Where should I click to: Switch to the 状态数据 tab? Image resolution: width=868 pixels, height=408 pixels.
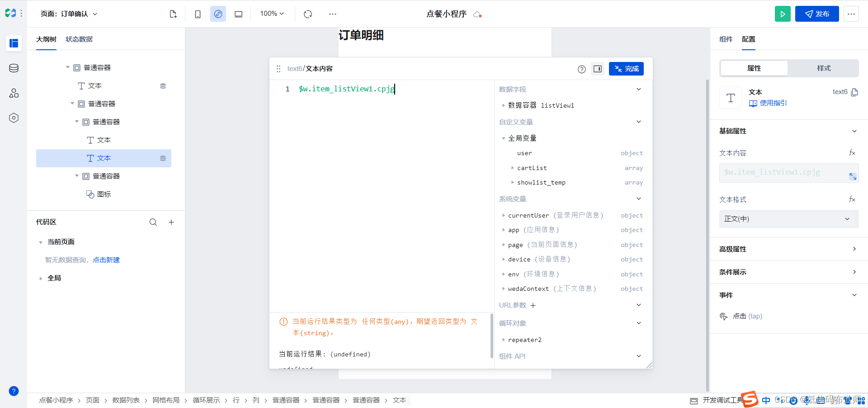click(79, 39)
